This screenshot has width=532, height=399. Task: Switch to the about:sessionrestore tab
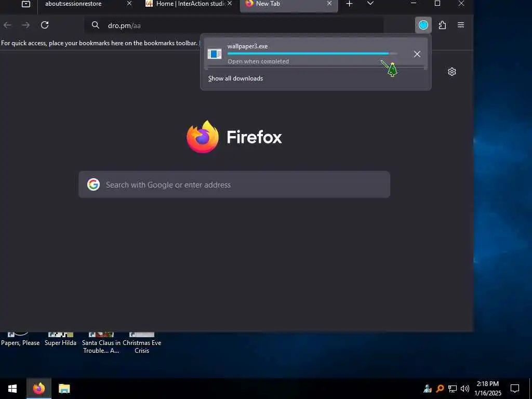click(87, 5)
